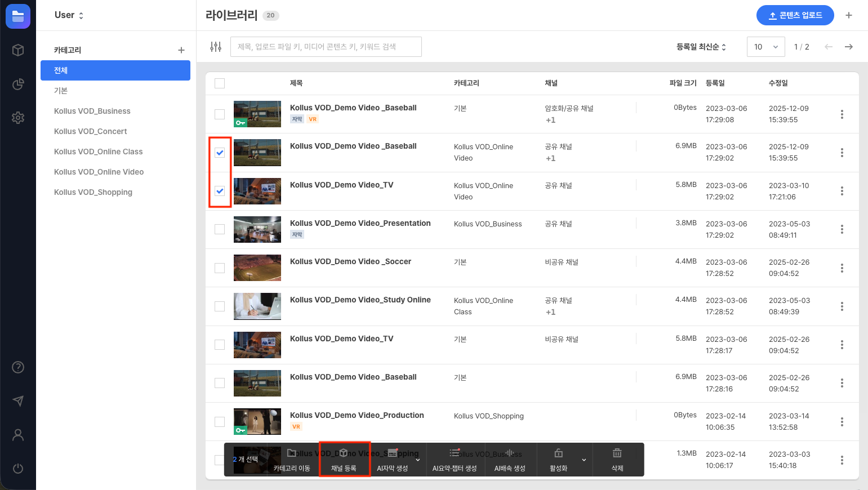Toggle the select-all header checkbox
868x490 pixels.
[x=220, y=83]
